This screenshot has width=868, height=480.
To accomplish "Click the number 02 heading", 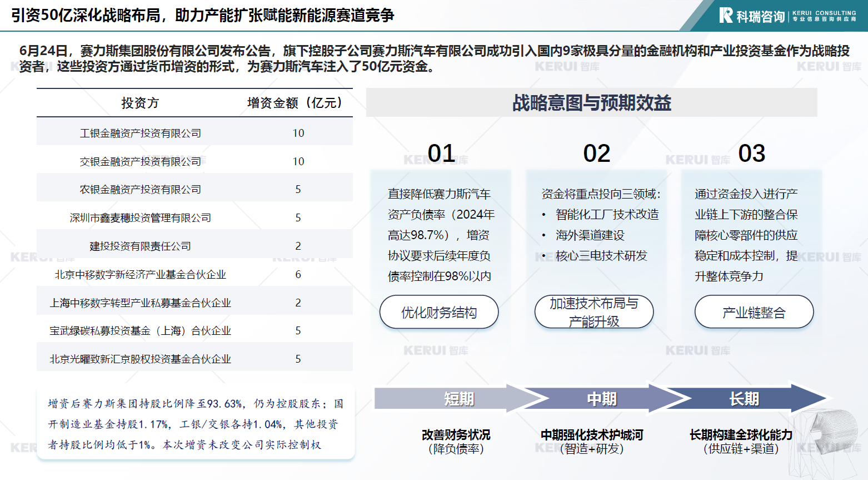I will tap(597, 154).
